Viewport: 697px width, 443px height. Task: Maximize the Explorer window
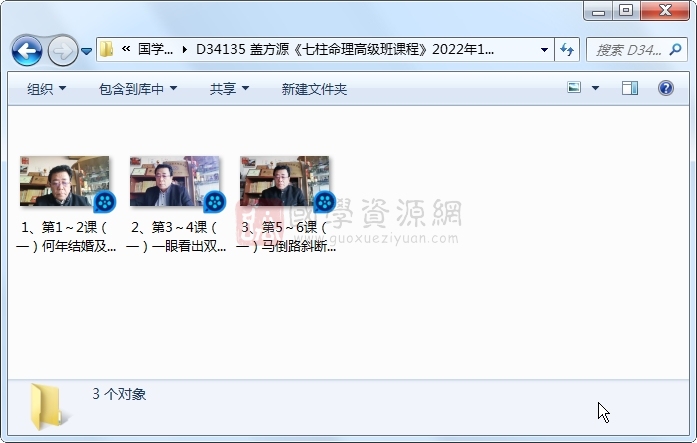pos(626,11)
